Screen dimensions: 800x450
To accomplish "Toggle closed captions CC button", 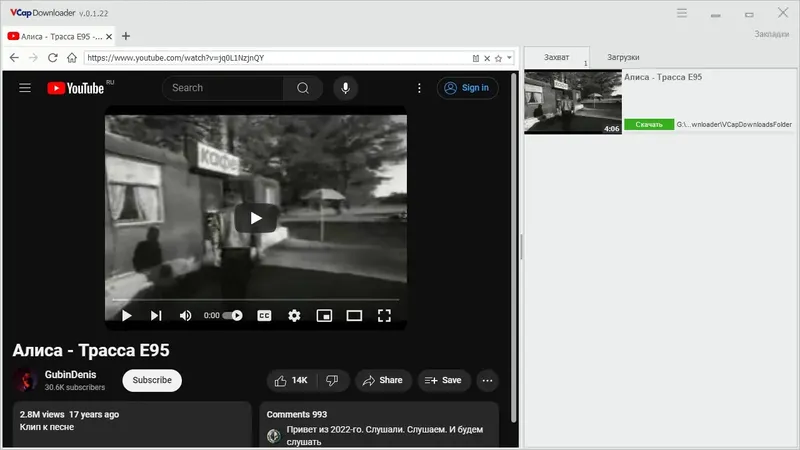I will tap(264, 316).
